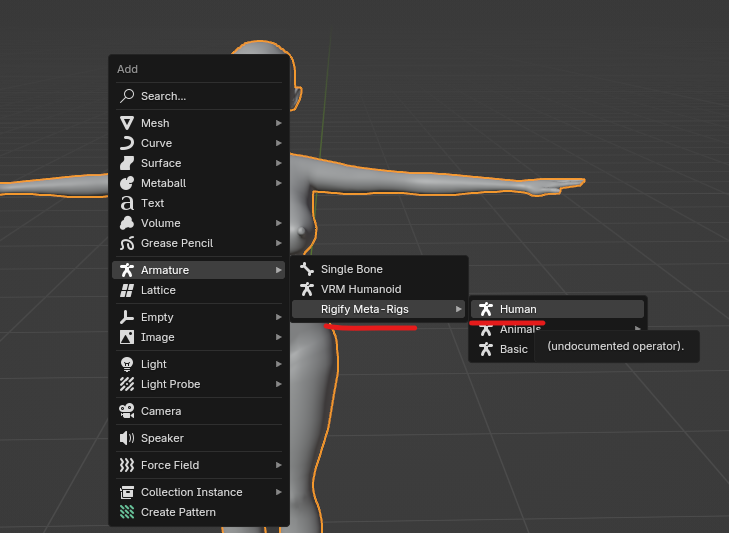Select Human meta-rig entry
This screenshot has width=729, height=533.
coord(557,309)
